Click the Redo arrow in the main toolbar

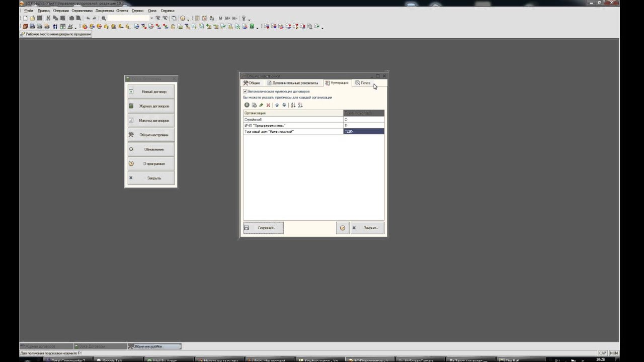tap(95, 18)
